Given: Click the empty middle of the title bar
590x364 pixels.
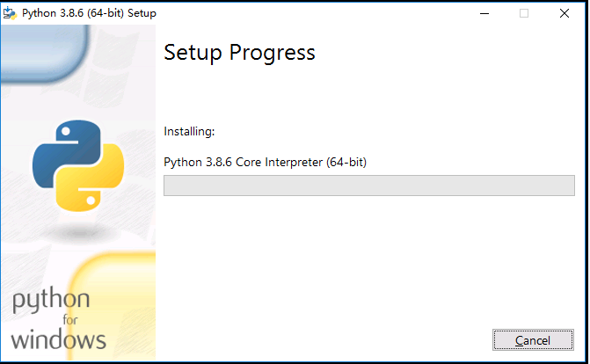Looking at the screenshot, I should click(308, 12).
